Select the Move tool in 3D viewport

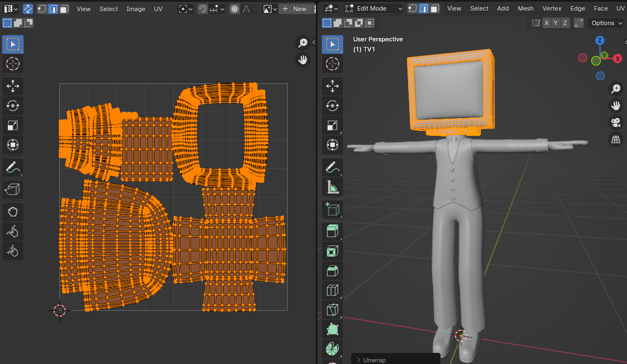333,86
